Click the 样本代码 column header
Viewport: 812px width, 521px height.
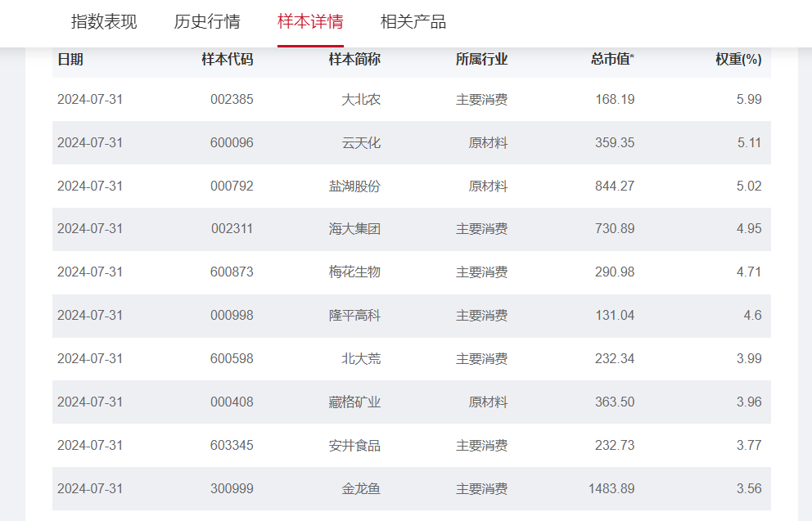click(228, 60)
